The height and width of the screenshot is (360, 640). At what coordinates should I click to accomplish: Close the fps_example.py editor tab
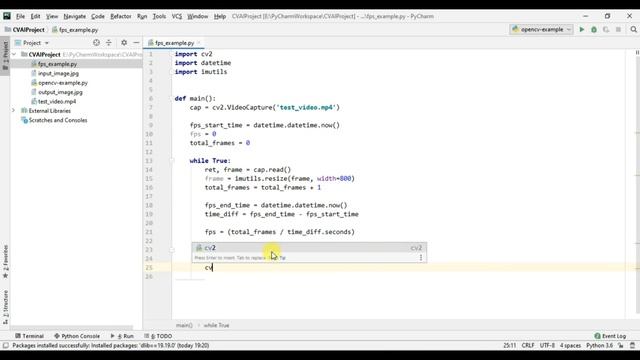pos(199,43)
